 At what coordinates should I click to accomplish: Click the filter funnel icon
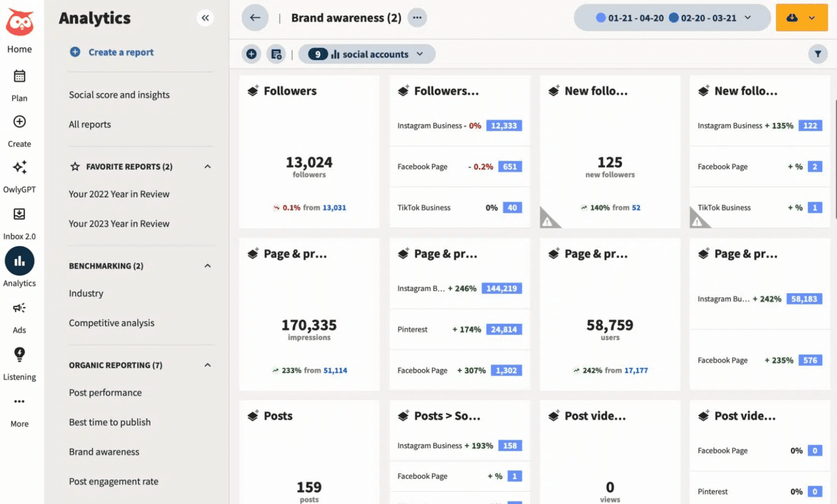tap(818, 54)
